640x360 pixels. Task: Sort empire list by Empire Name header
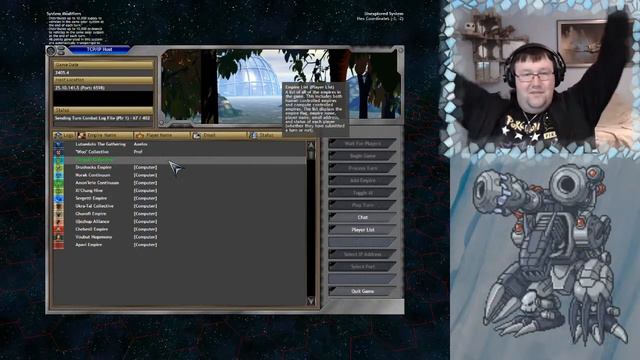click(x=105, y=136)
